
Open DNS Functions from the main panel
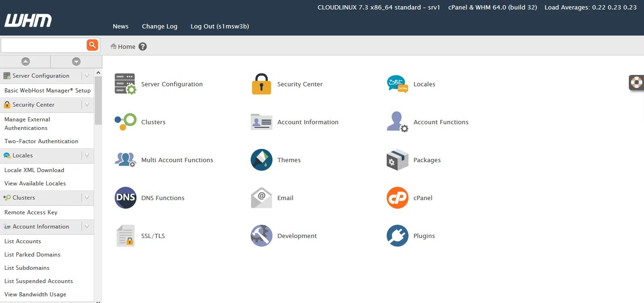125,198
